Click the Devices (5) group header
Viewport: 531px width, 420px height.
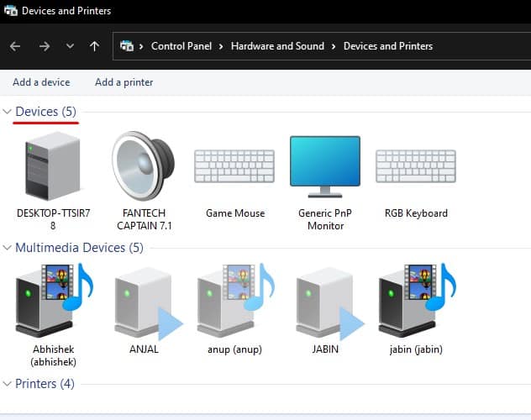[45, 112]
